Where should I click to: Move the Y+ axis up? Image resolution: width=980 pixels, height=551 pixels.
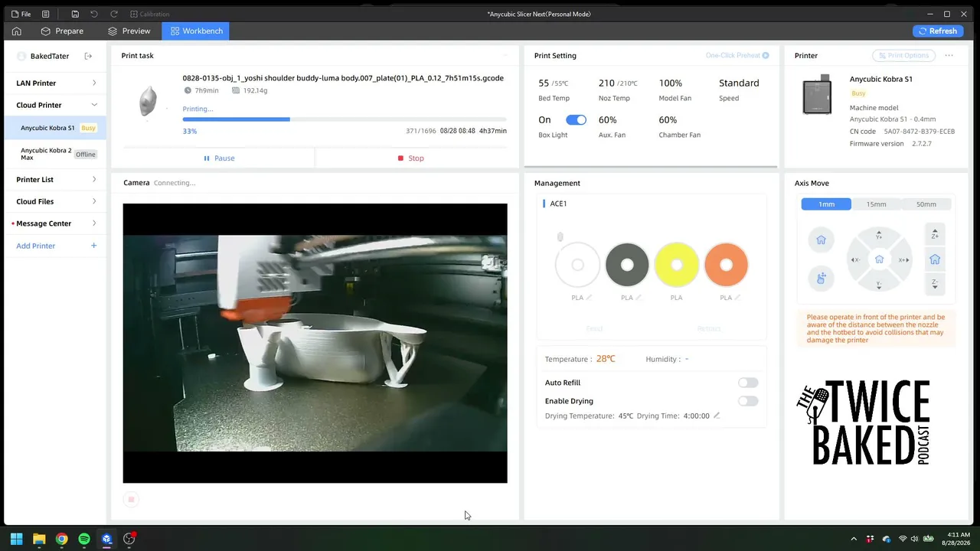879,235
